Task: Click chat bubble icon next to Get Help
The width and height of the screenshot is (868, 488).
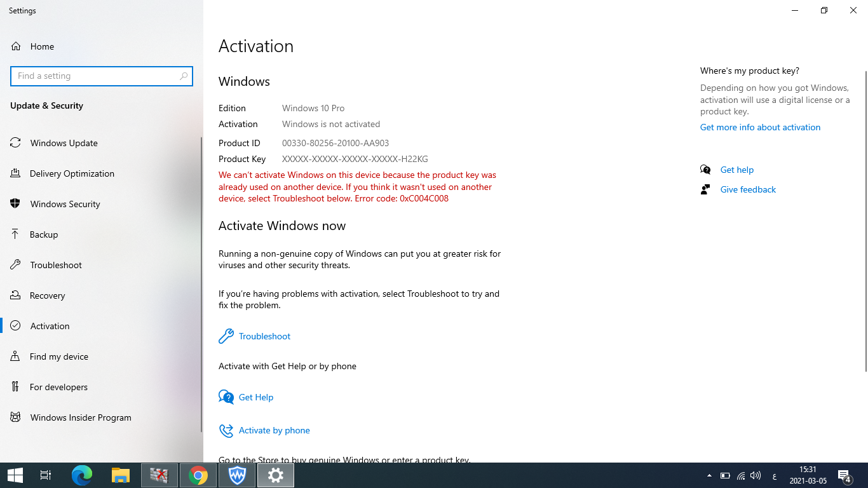Action: (226, 397)
